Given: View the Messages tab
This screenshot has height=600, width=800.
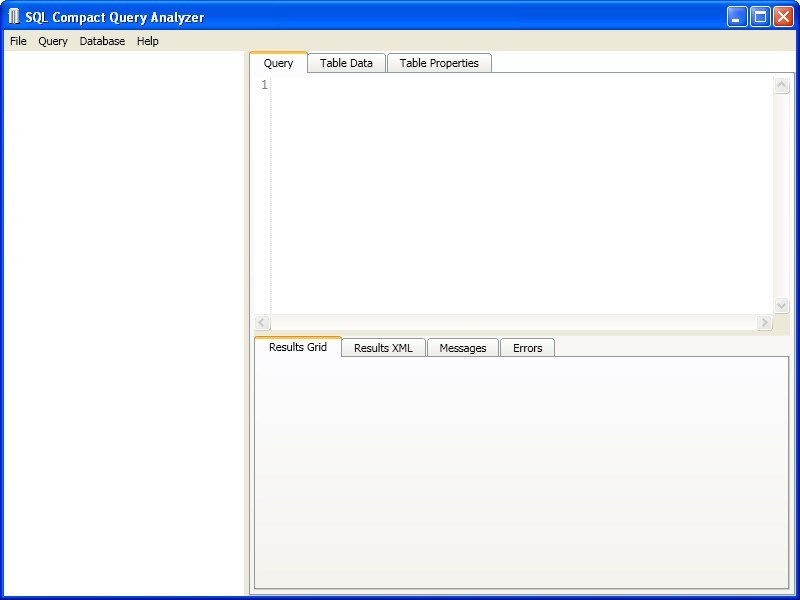Looking at the screenshot, I should [x=463, y=348].
